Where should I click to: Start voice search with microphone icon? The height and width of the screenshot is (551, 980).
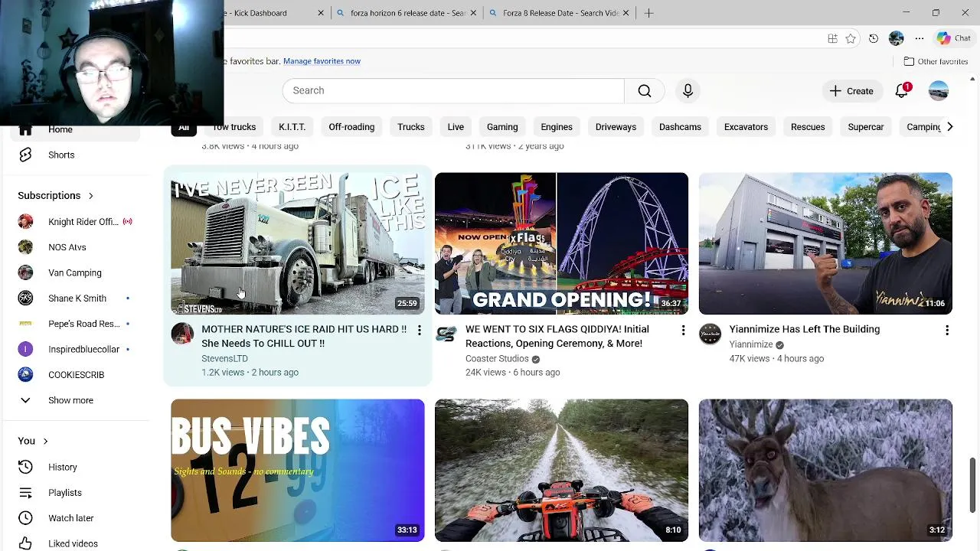point(688,90)
